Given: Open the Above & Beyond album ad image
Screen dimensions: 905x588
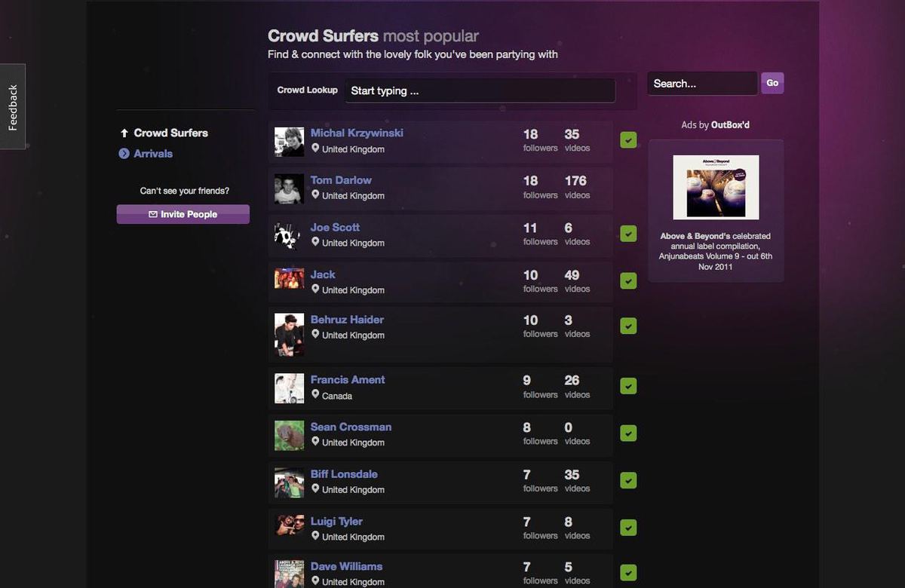Looking at the screenshot, I should [716, 187].
